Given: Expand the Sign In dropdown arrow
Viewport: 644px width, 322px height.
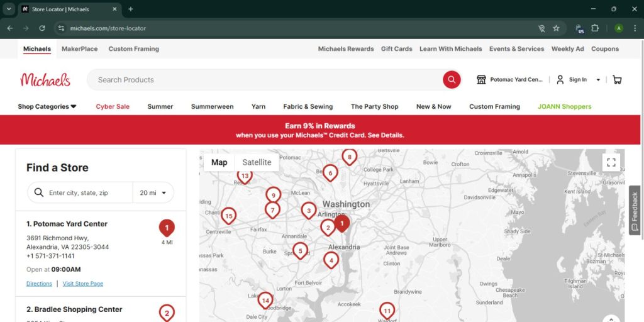Looking at the screenshot, I should [598, 80].
